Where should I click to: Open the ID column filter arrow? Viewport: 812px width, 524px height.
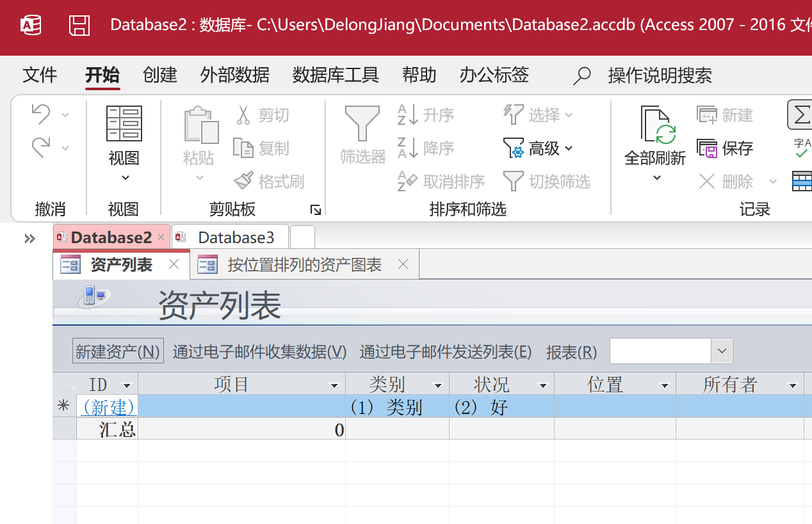[x=127, y=385]
